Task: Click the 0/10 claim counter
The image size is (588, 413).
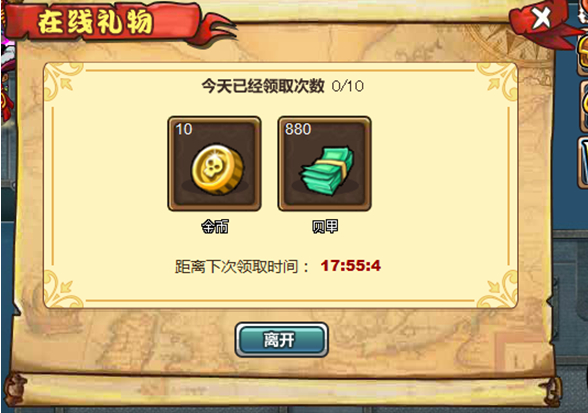Action: (348, 86)
